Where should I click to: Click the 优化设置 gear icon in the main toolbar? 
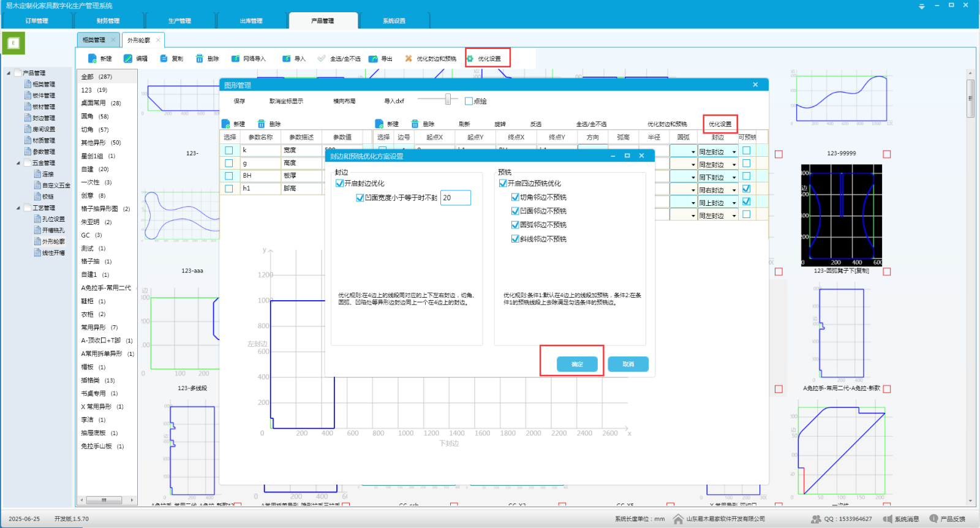click(470, 59)
